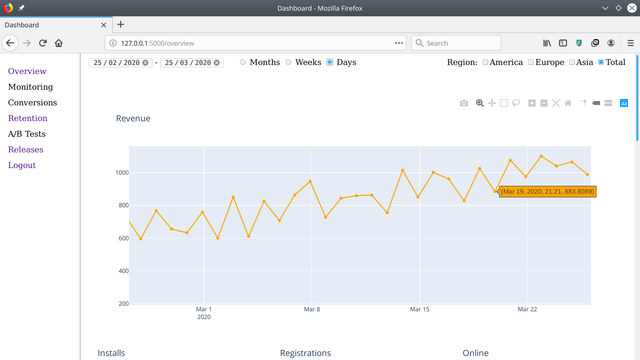This screenshot has width=640, height=360.
Task: Enable the Europe region checkbox
Action: (x=531, y=62)
